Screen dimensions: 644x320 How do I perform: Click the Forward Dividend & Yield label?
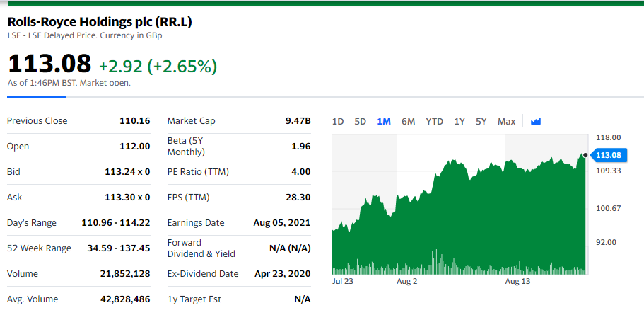201,248
